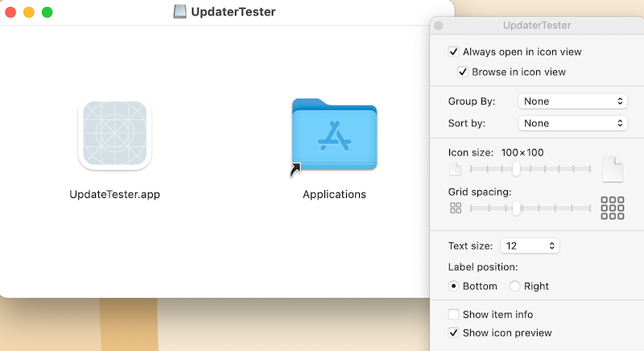Select the UpdateTester.app icon
Screen dimensions: 644x351
point(114,134)
